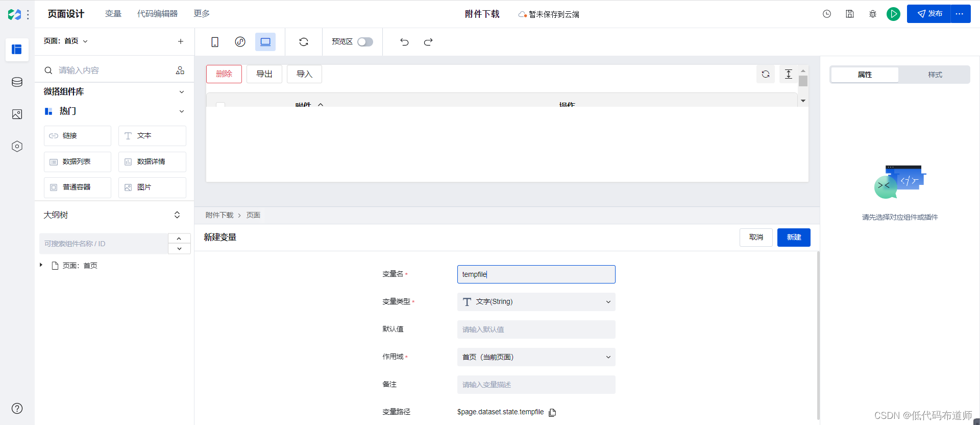Click the component search input

coord(113,70)
